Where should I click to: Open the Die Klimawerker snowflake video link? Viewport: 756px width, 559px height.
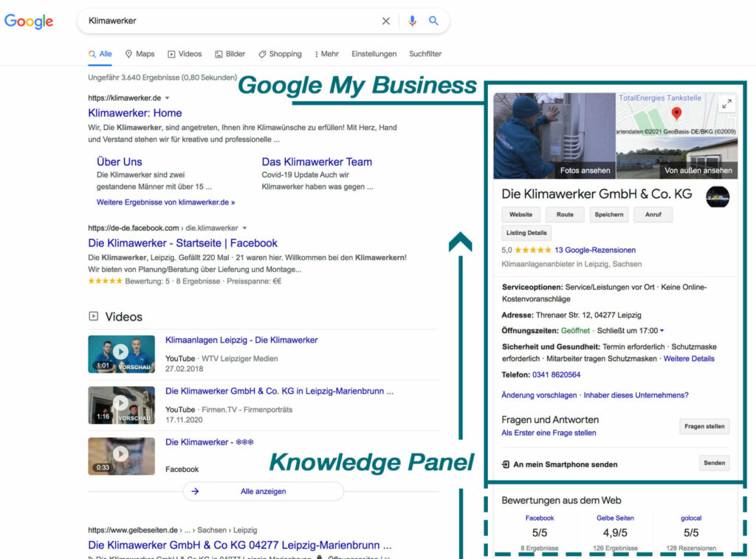point(209,442)
